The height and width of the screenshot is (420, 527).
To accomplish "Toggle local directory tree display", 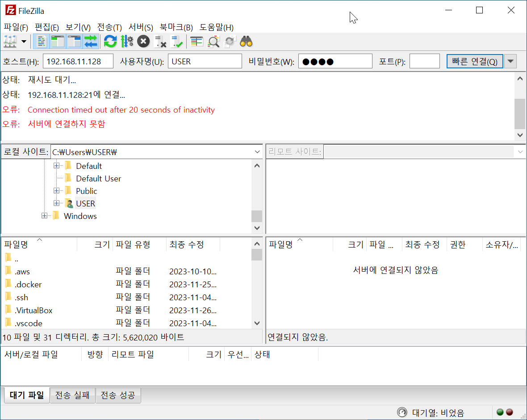I will click(x=58, y=42).
